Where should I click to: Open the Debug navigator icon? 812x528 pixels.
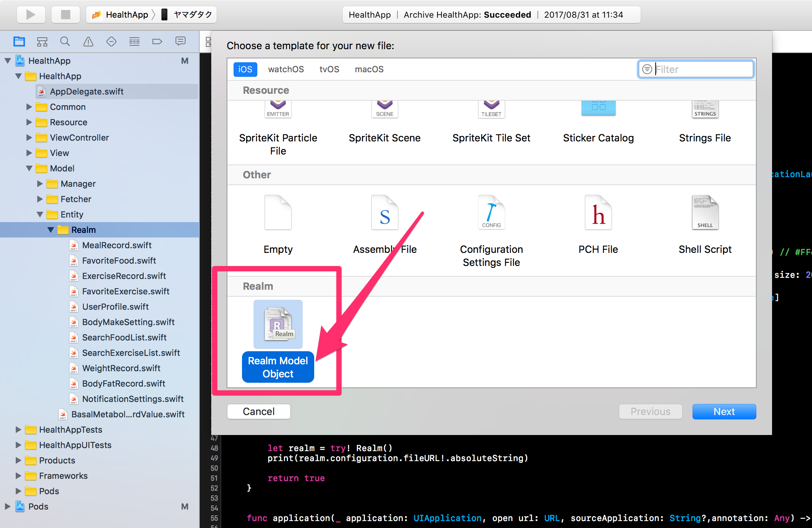(x=134, y=42)
